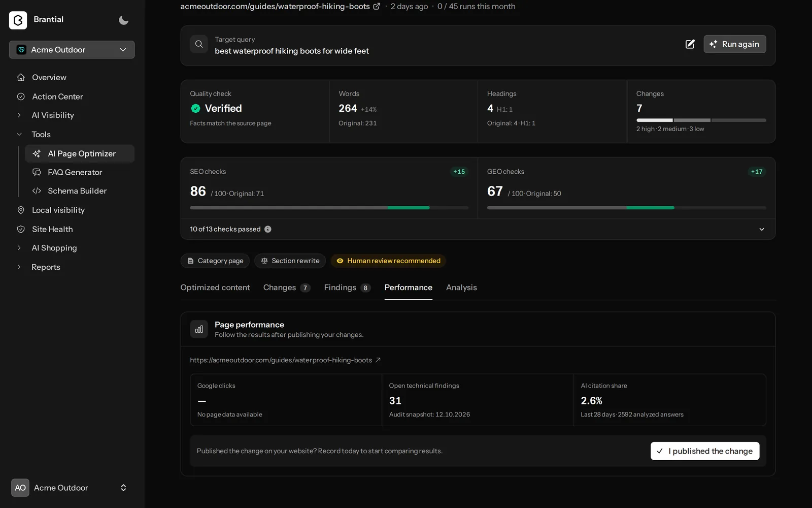Switch to the Findings tab

(347, 288)
